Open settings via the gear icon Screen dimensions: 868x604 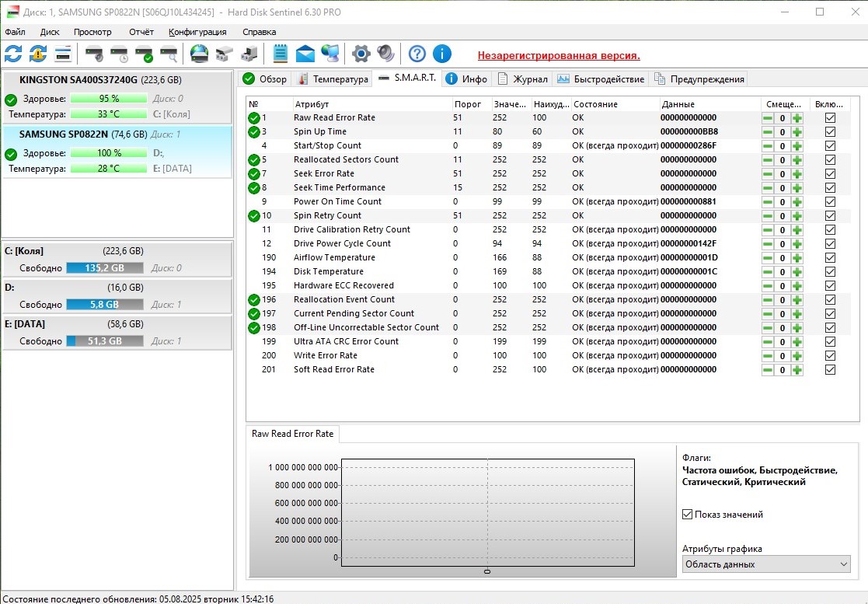pyautogui.click(x=361, y=54)
